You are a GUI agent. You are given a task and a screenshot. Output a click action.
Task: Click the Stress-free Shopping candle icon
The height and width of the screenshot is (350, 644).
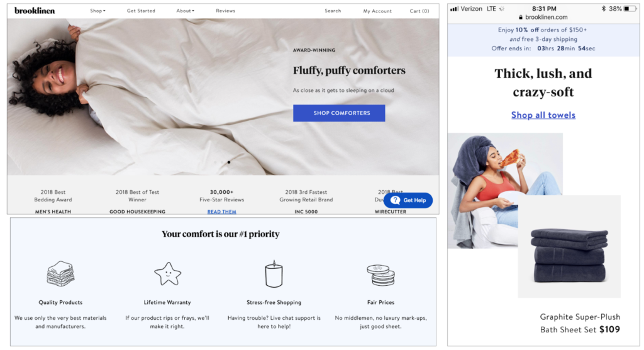(274, 274)
